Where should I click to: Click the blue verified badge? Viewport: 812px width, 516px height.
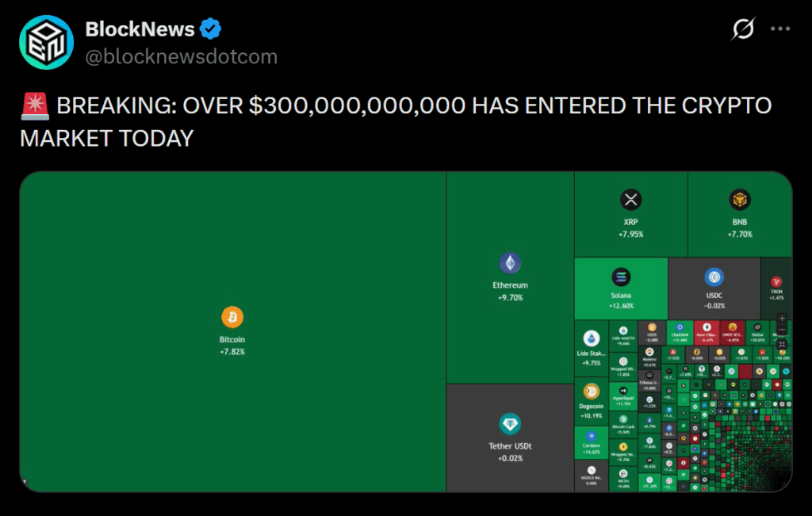point(210,30)
